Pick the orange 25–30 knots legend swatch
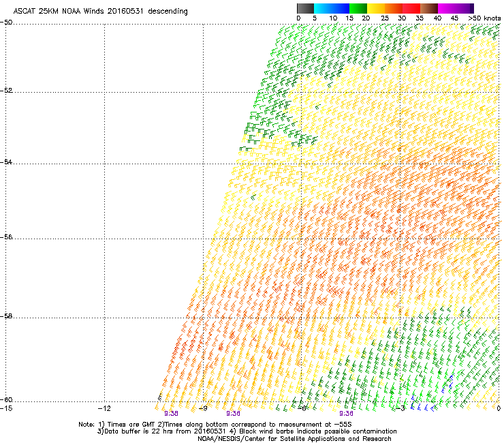This screenshot has width=504, height=443. coord(394,8)
